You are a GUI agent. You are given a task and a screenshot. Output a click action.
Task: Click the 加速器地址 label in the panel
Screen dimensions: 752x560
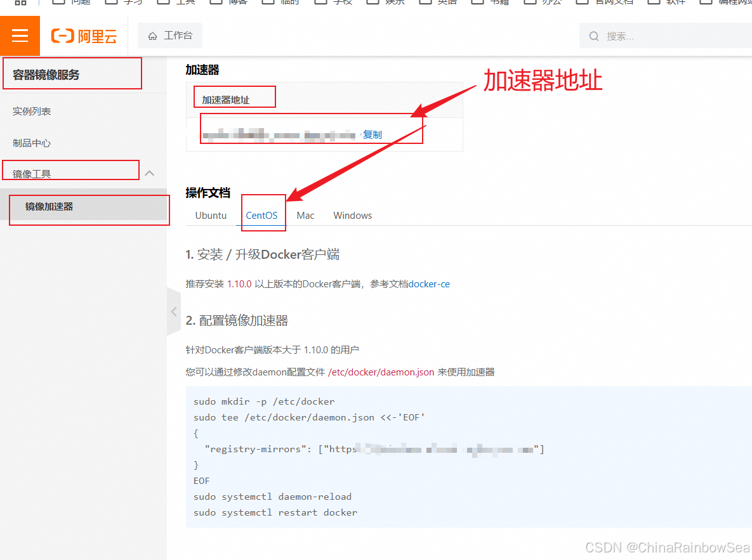(225, 100)
